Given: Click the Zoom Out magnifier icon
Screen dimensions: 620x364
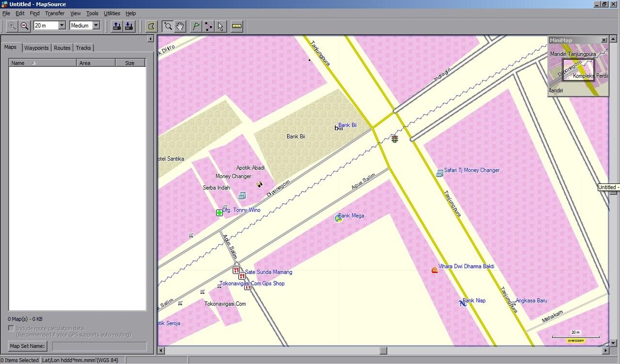Looking at the screenshot, I should point(24,26).
